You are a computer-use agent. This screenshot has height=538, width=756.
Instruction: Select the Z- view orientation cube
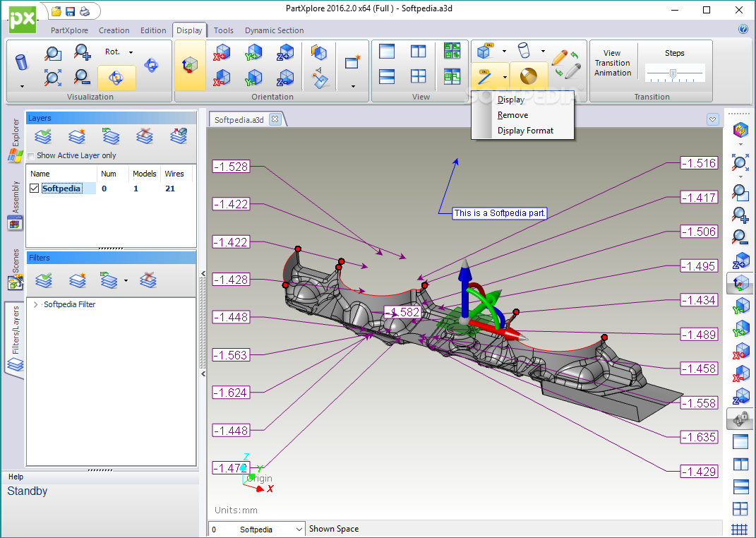tap(285, 78)
